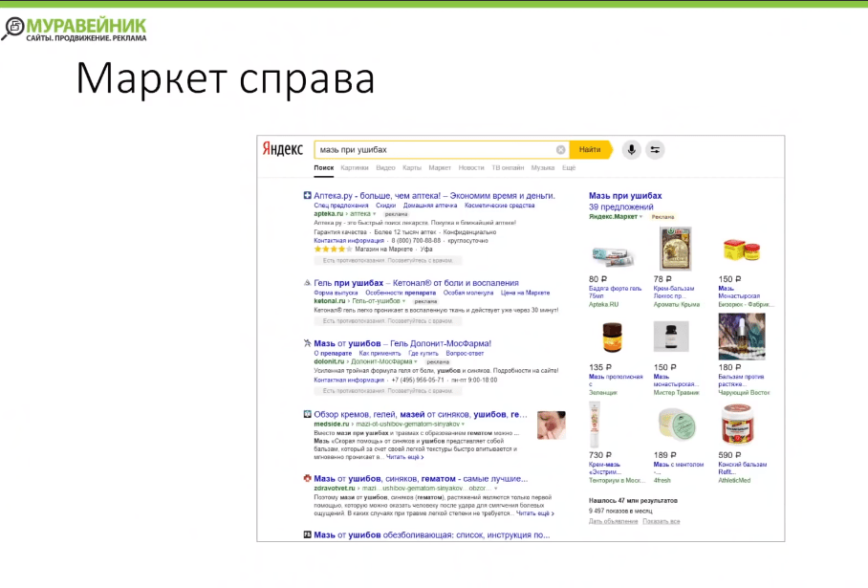Click the 'Домашняя аптека' sitelink
This screenshot has height=588, width=868.
(x=430, y=206)
